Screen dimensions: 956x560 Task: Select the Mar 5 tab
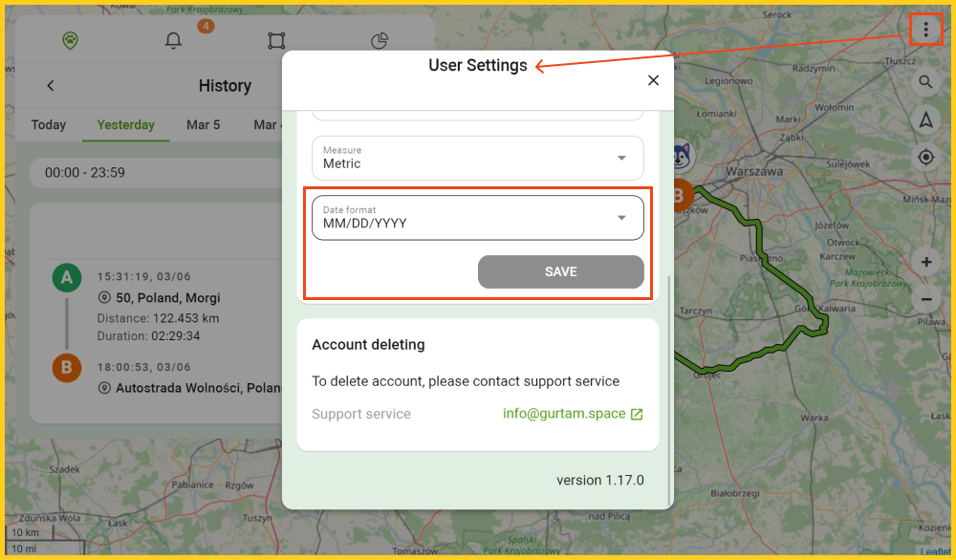click(x=204, y=124)
